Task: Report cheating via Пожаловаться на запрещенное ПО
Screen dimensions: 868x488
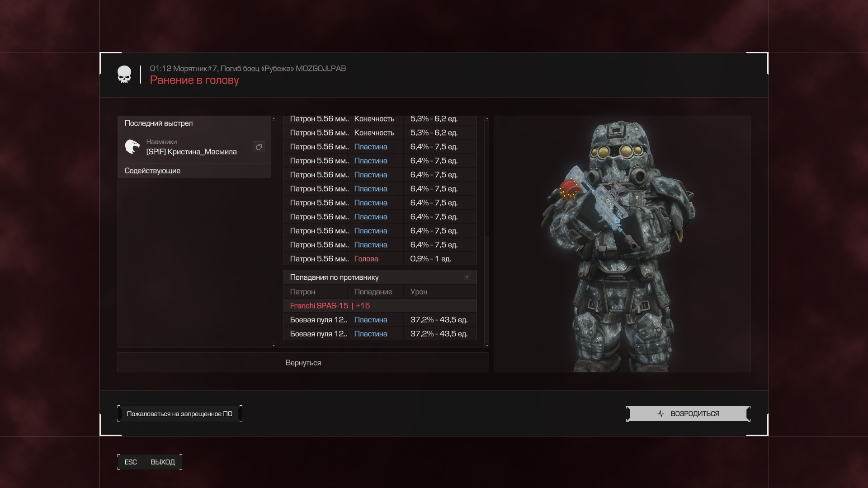Action: [179, 414]
